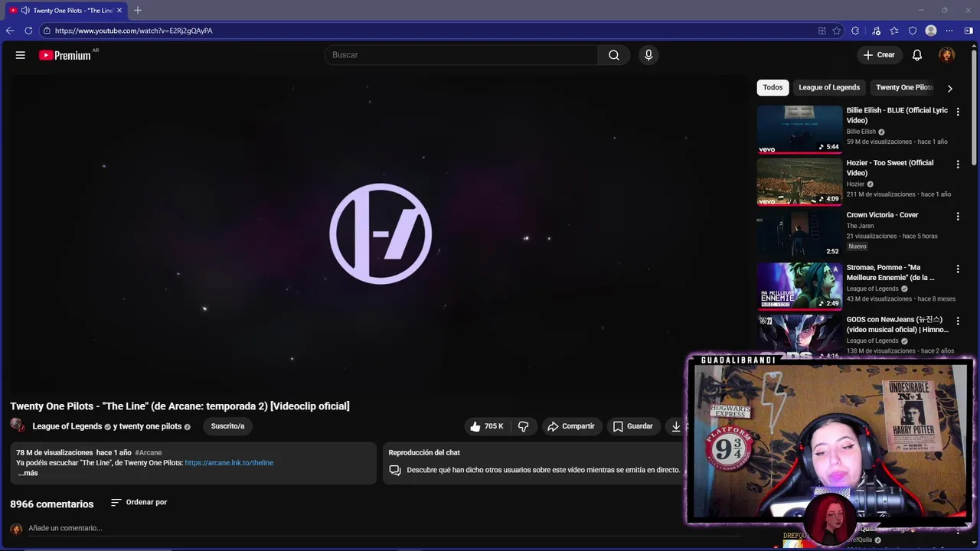
Task: Mute tab via speaker icon on tab
Action: 25,10
